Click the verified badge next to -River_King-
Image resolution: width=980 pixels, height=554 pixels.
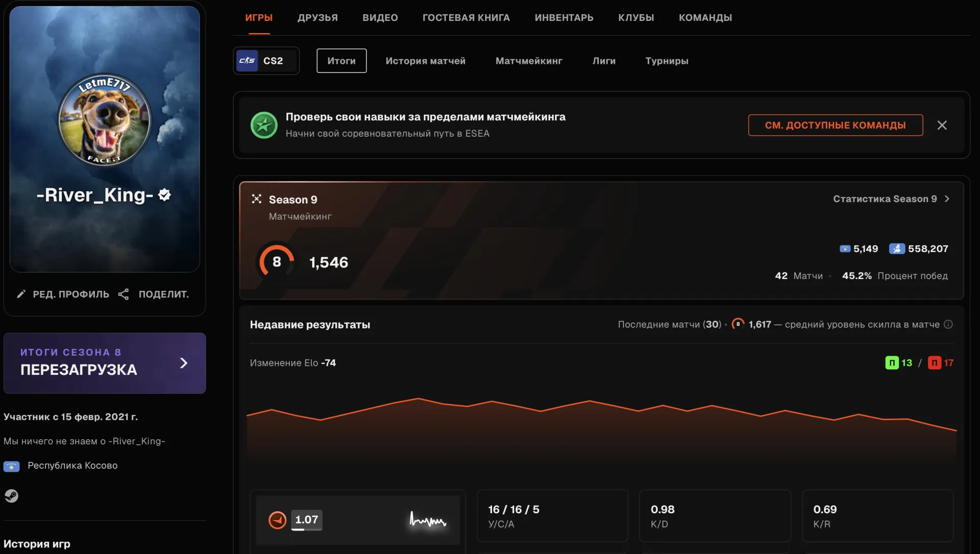point(164,195)
